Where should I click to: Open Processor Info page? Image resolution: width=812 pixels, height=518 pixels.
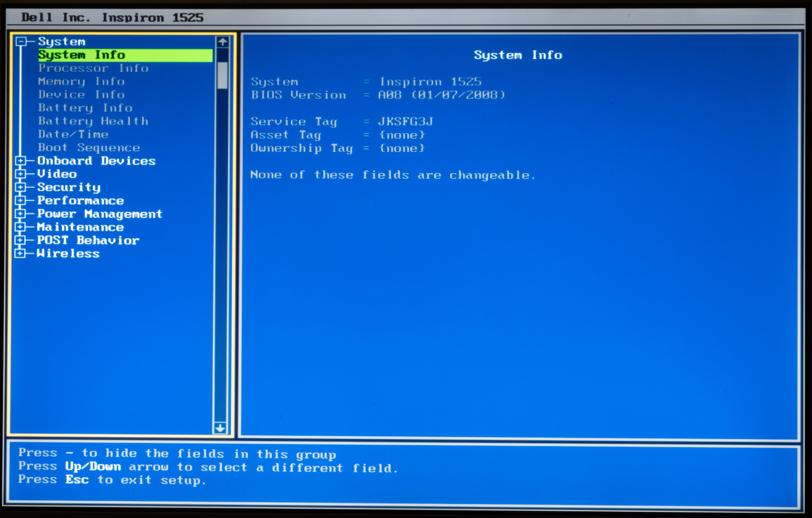93,68
